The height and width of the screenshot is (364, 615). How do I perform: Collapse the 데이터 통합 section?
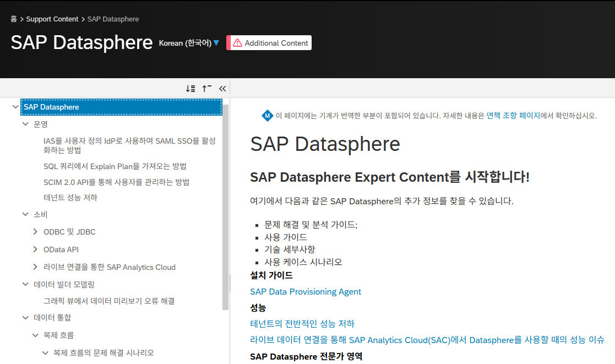[25, 317]
